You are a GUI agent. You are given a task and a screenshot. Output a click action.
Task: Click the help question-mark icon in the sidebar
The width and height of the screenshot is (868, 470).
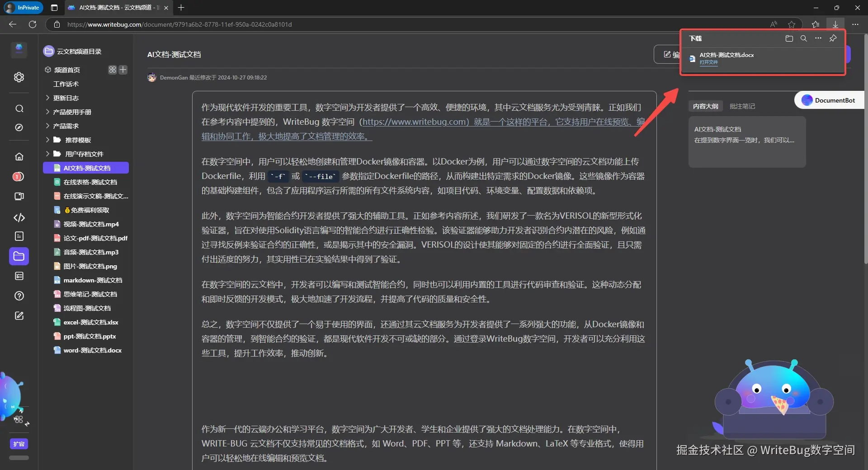tap(19, 296)
